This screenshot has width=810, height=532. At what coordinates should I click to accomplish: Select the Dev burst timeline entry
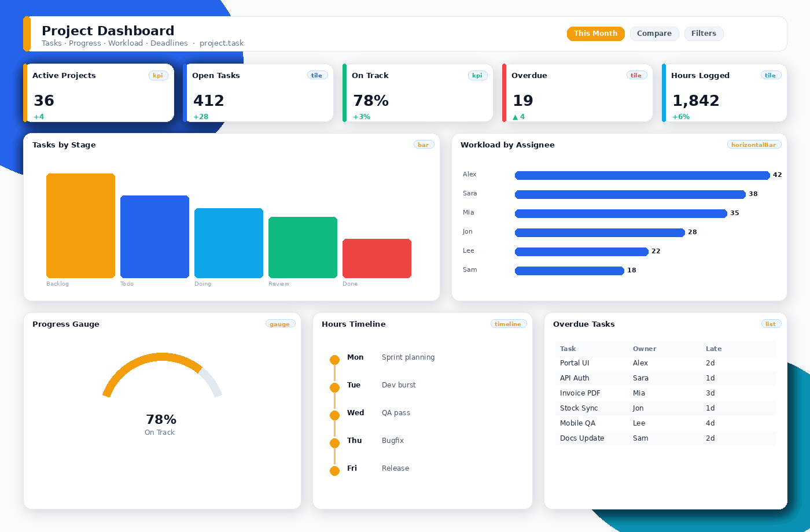[x=399, y=385]
